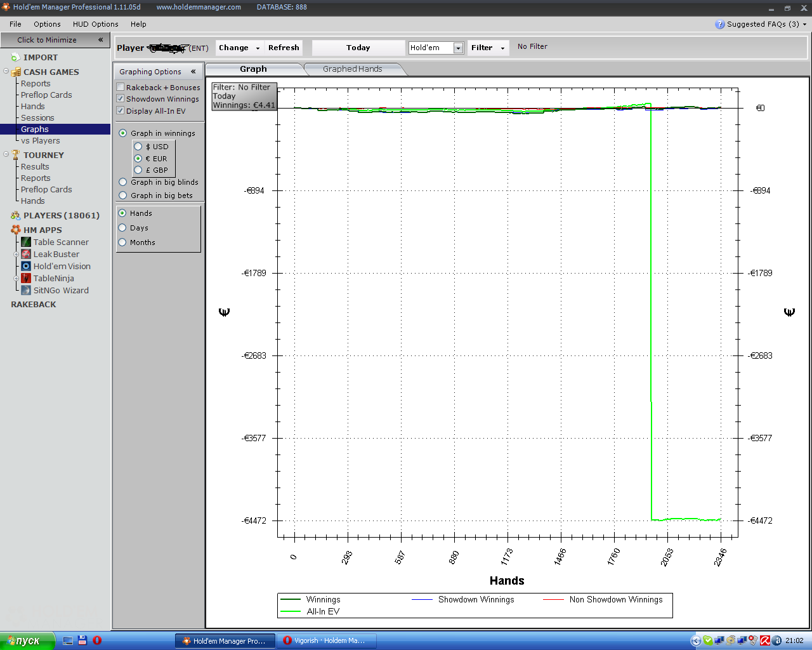Viewport: 812px width, 650px height.
Task: Click the Opera icon in quick launch
Action: coord(97,640)
